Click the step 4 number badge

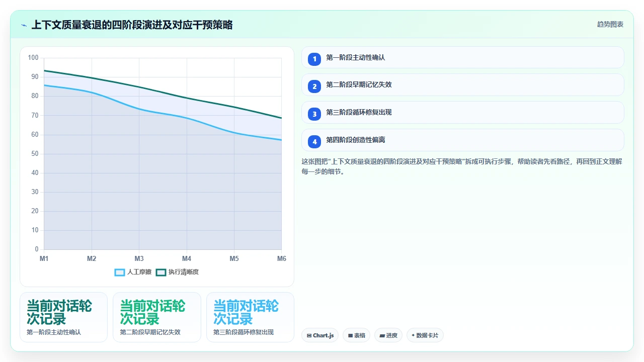314,142
